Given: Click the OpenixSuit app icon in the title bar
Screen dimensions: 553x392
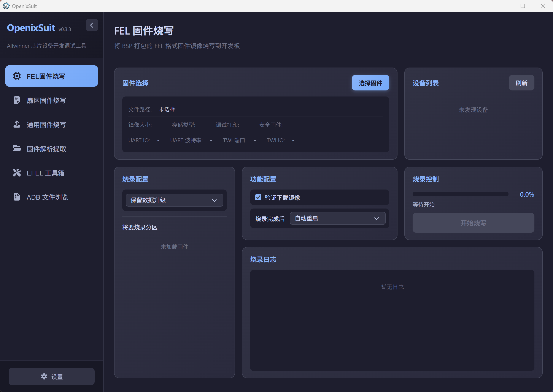Looking at the screenshot, I should [x=6, y=6].
